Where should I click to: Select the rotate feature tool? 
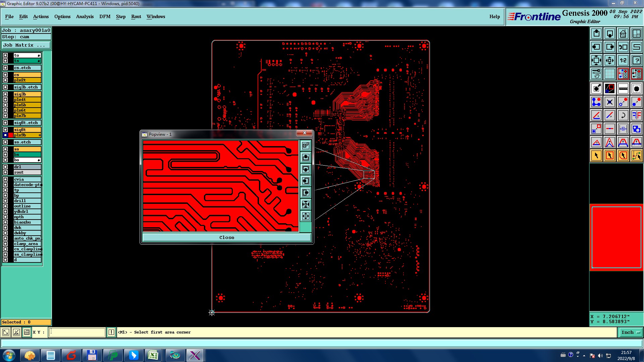pos(623,116)
